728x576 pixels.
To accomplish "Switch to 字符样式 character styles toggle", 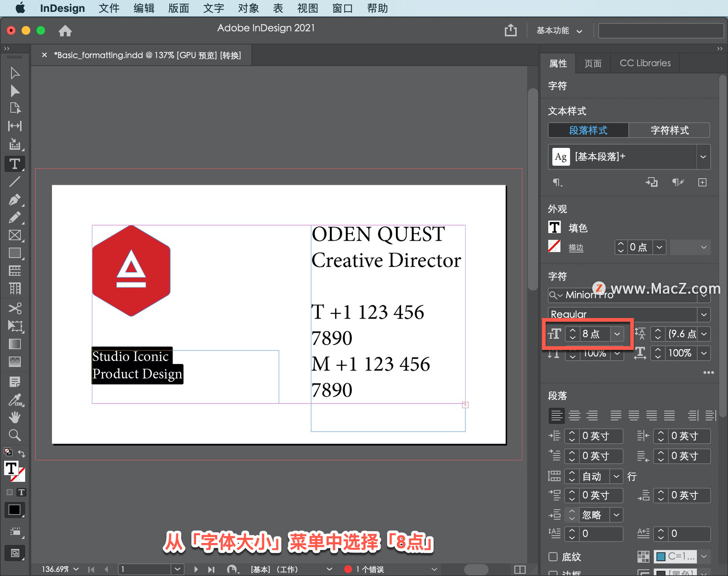I will tap(669, 130).
